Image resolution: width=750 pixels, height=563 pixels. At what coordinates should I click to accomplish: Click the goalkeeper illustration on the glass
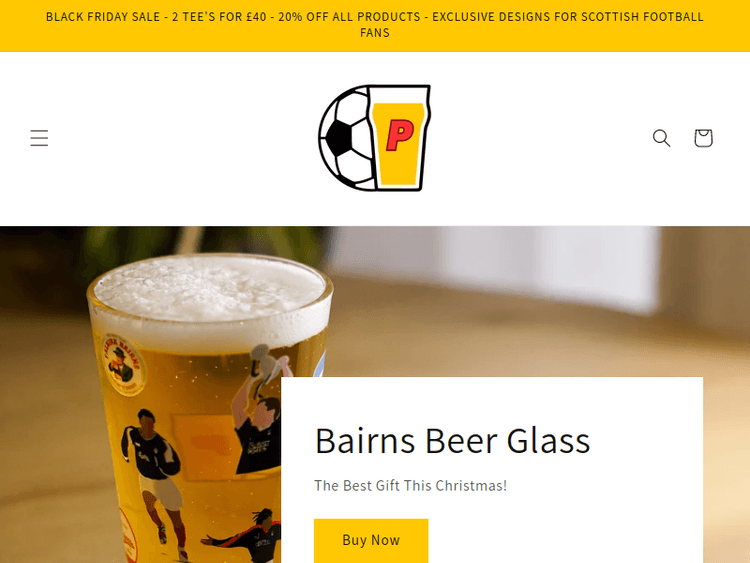click(259, 409)
